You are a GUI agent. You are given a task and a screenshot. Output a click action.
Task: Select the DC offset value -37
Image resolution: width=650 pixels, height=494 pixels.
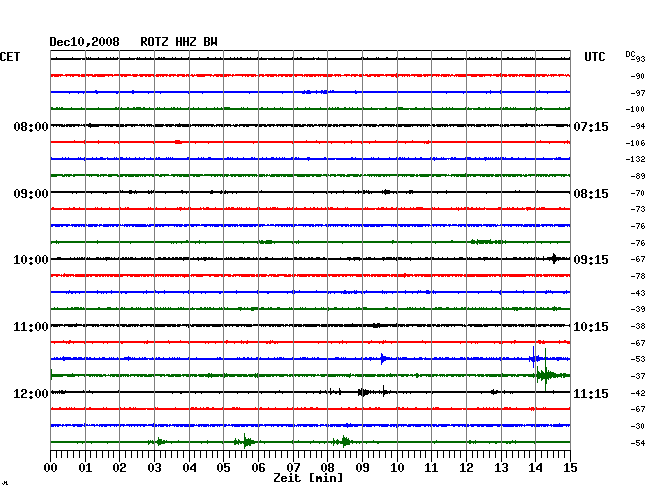click(x=638, y=376)
